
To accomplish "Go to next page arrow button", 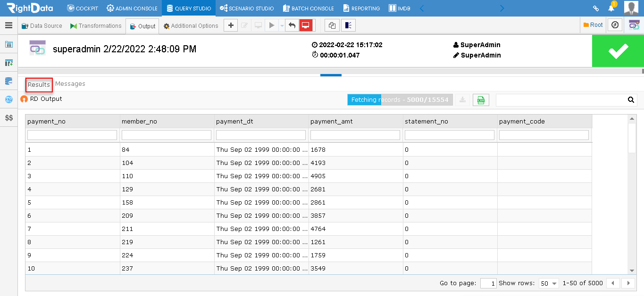I will tap(628, 283).
